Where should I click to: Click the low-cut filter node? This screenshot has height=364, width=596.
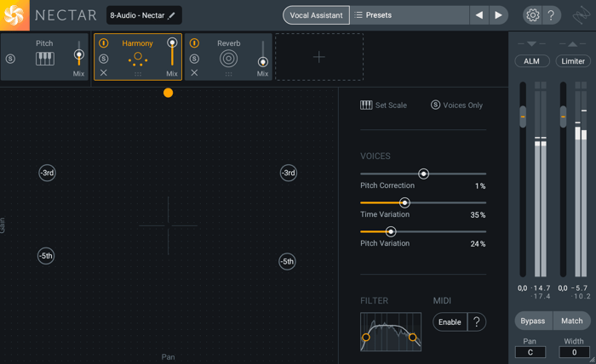(365, 337)
